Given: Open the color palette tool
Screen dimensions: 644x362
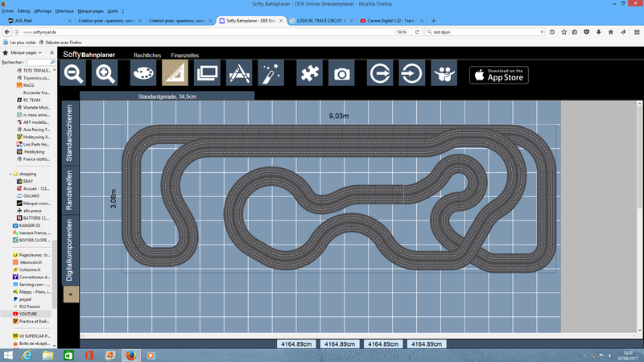Looking at the screenshot, I should [144, 74].
